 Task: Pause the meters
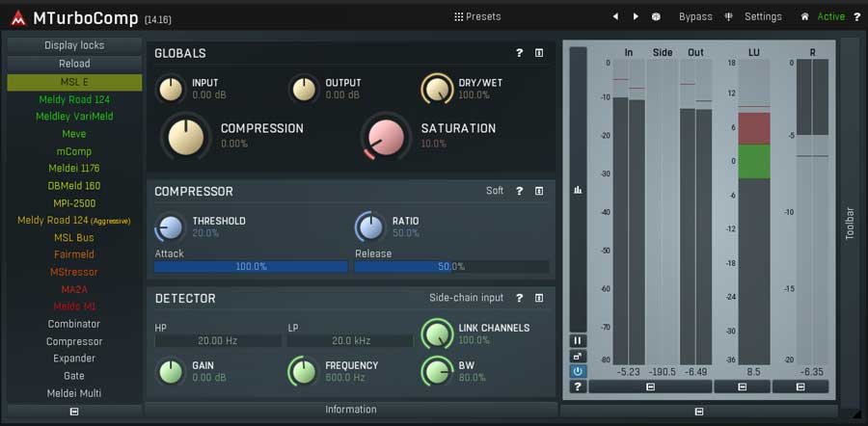pyautogui.click(x=578, y=341)
